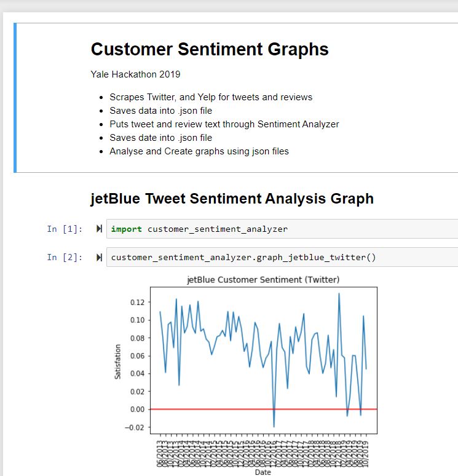
Task: Click the 'Saves data into .json file' bullet
Action: [161, 111]
